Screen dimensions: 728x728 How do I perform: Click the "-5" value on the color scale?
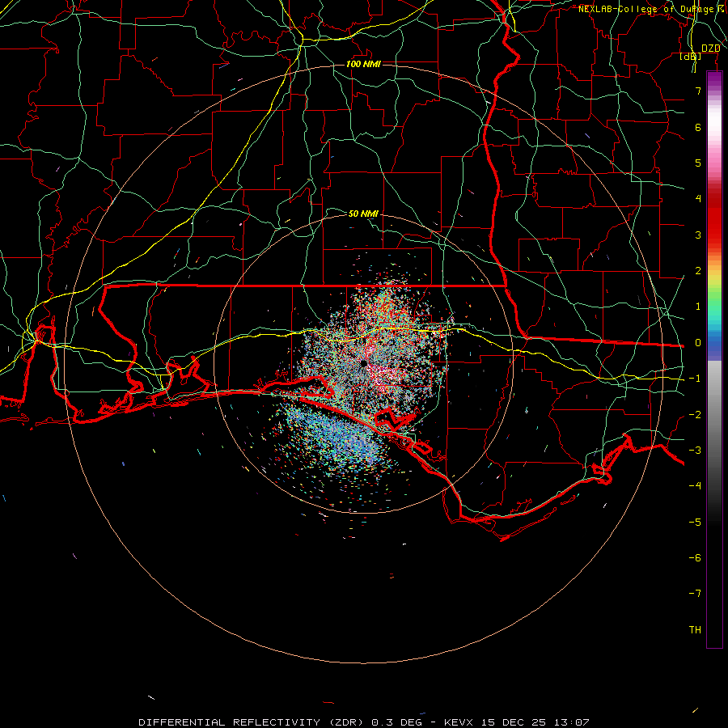coord(695,523)
